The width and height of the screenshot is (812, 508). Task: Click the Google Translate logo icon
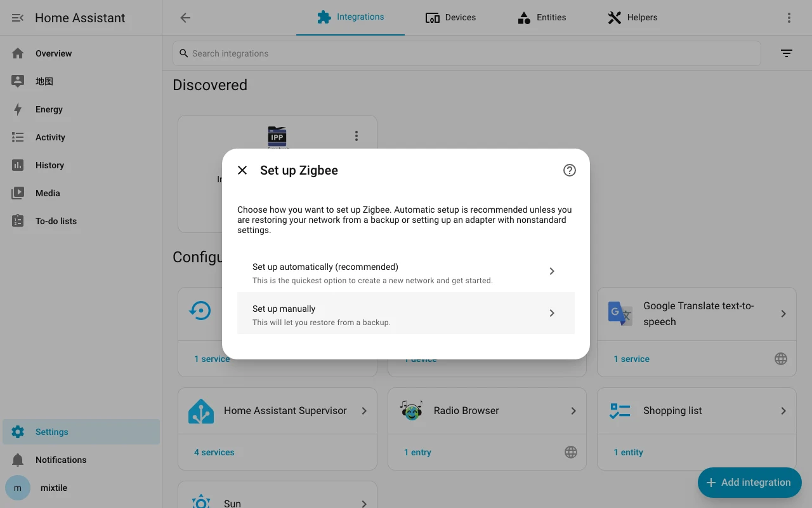click(620, 314)
